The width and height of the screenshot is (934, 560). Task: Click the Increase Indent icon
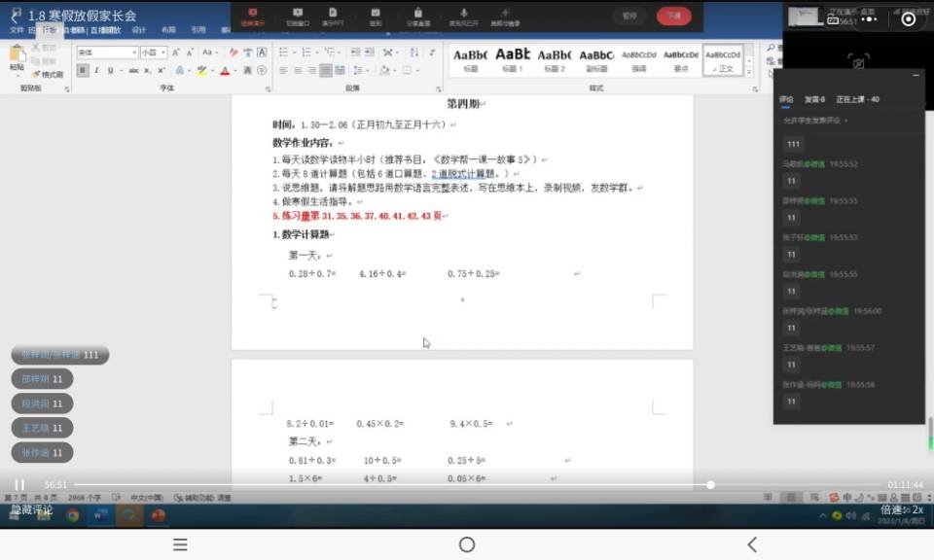click(370, 52)
